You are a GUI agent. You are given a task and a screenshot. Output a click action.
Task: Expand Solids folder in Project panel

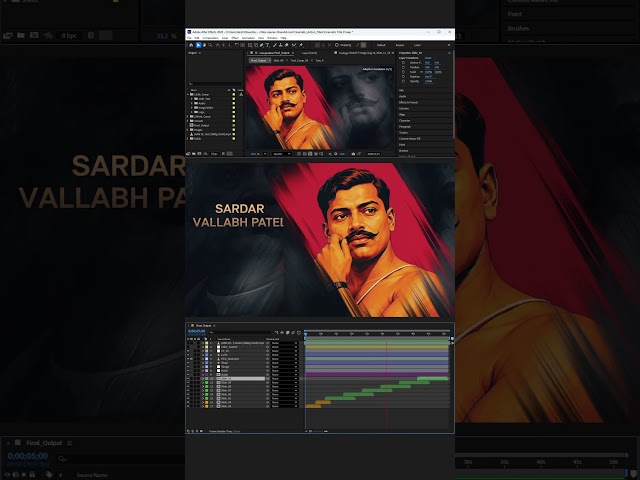tap(187, 139)
